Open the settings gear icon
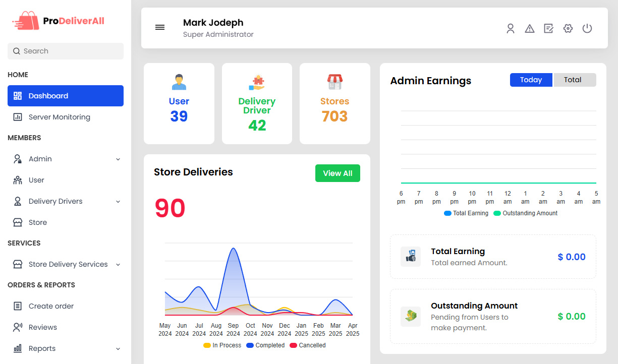Image resolution: width=618 pixels, height=364 pixels. 568,29
